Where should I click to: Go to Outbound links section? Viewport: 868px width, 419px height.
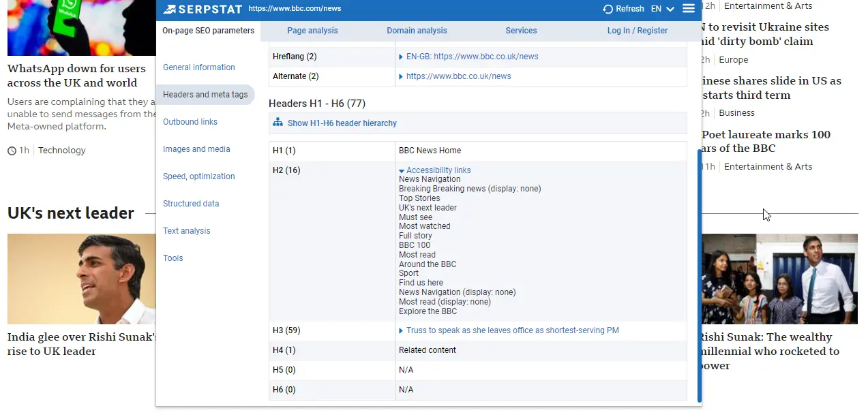[190, 122]
